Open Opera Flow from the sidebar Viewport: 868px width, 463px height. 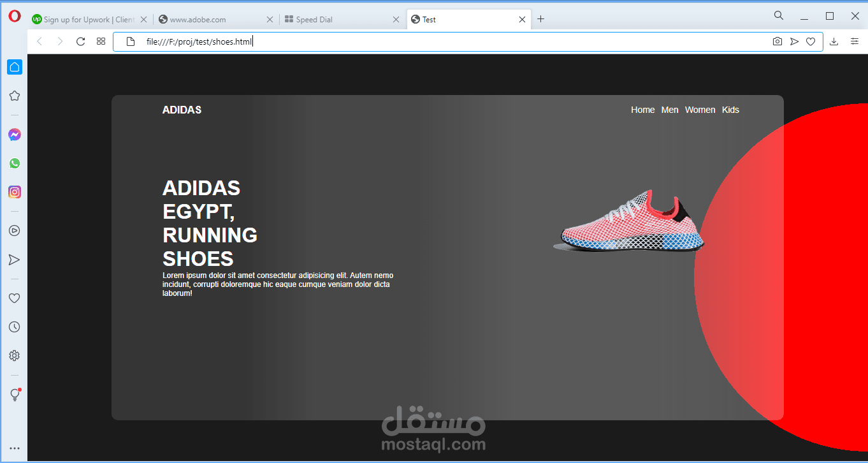(x=14, y=259)
